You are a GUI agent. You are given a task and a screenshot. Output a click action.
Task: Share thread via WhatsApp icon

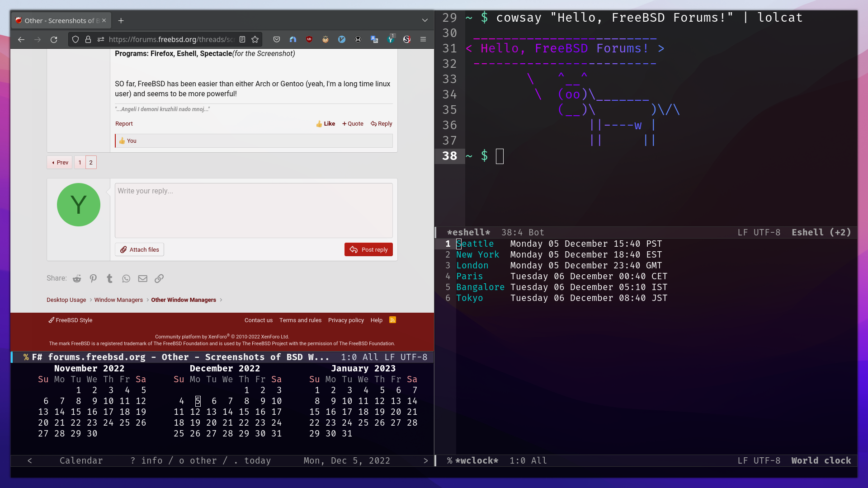point(126,278)
